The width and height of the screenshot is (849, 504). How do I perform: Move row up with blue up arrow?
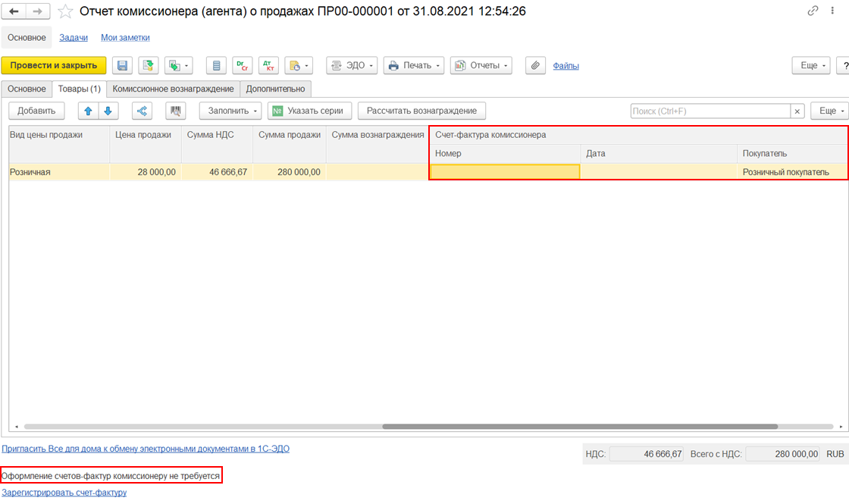tap(88, 111)
